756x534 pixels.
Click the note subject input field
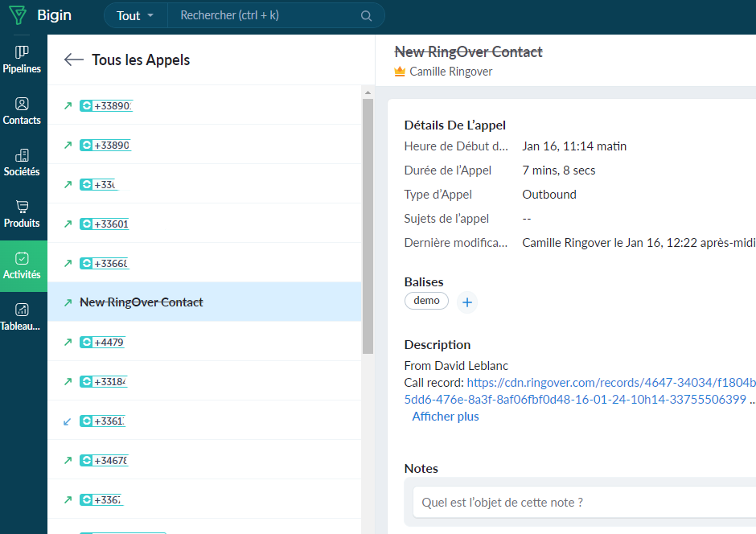(585, 502)
